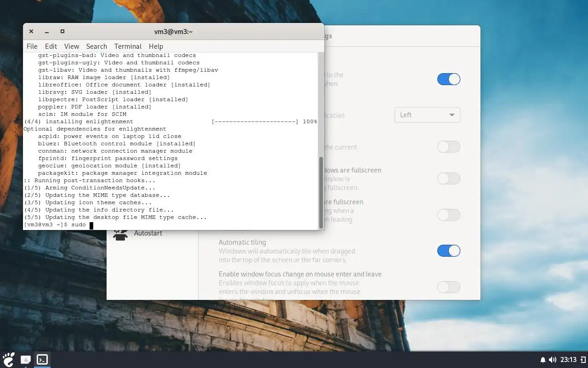The width and height of the screenshot is (588, 368).
Task: Click 'connman: network connection manager module' line
Action: (x=115, y=151)
